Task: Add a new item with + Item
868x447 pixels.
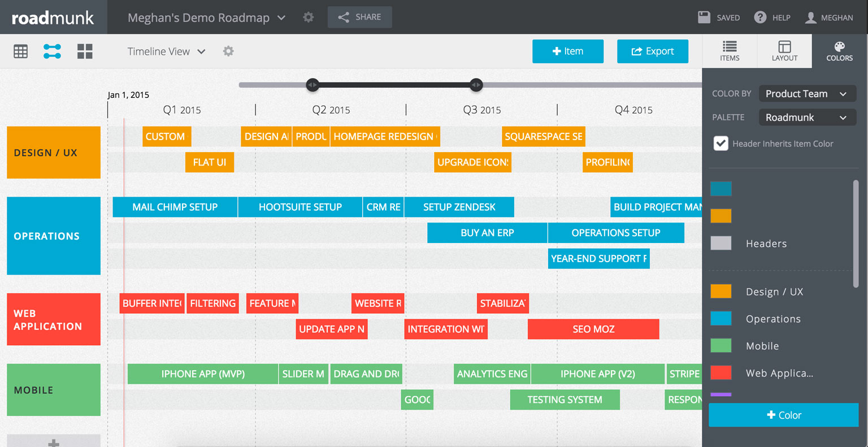Action: pyautogui.click(x=567, y=51)
